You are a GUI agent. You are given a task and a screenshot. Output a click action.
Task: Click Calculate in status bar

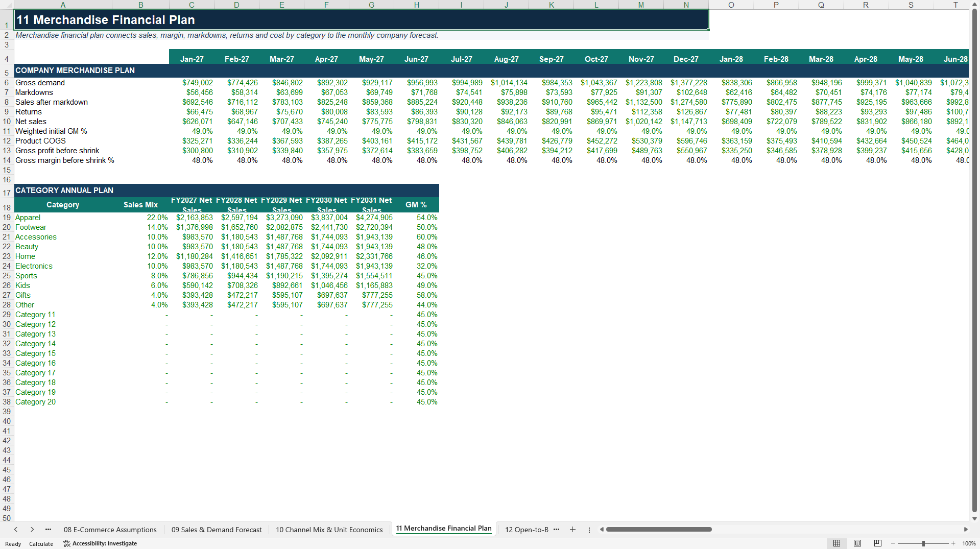(41, 544)
